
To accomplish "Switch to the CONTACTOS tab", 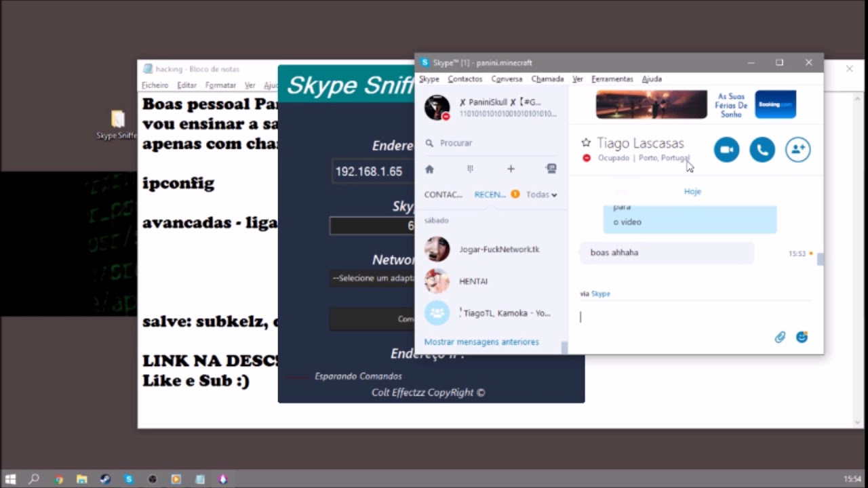I will click(x=443, y=195).
